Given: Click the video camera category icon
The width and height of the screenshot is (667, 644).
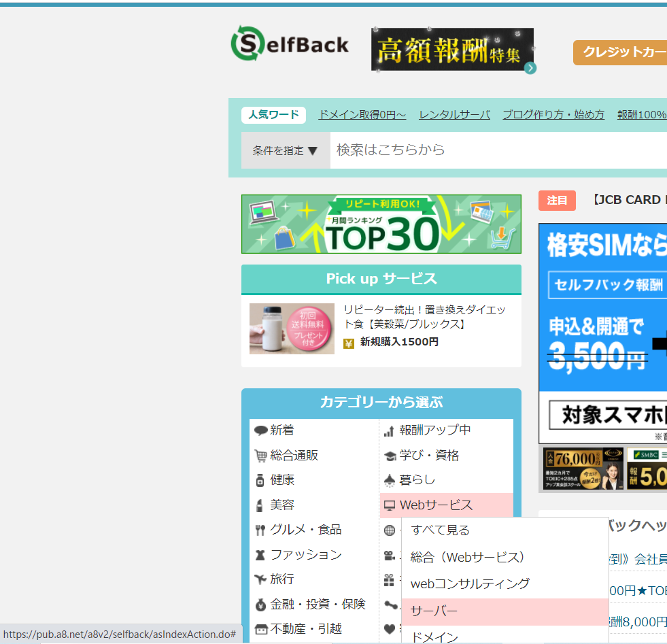Looking at the screenshot, I should [389, 555].
